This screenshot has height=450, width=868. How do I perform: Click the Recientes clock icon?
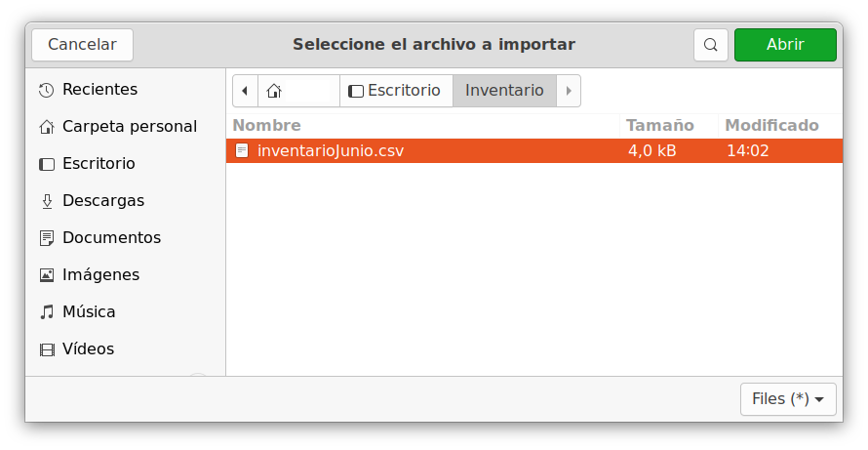pos(47,90)
